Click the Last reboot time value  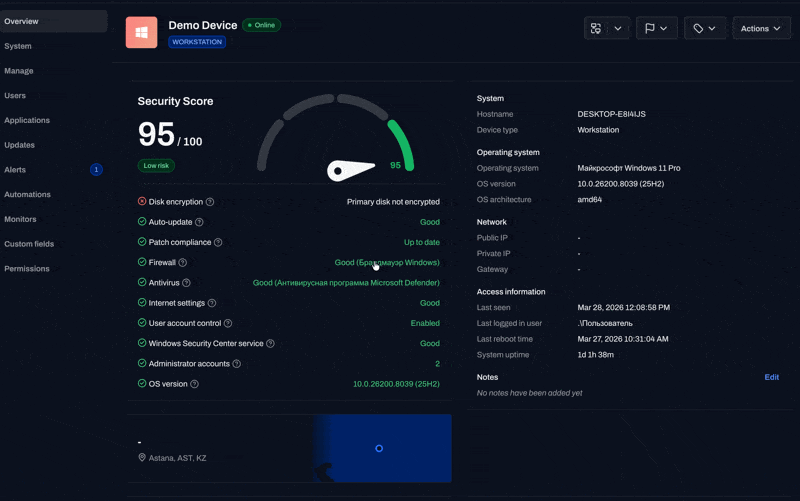tap(622, 339)
